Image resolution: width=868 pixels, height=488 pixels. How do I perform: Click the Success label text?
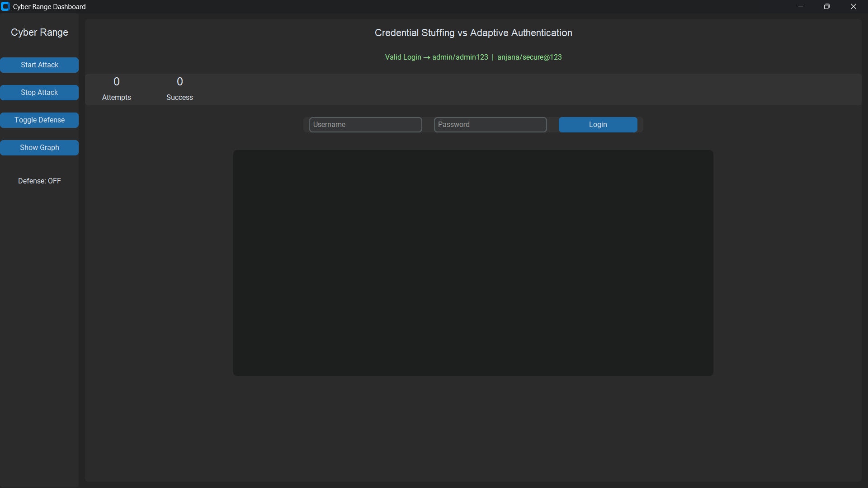click(x=179, y=98)
